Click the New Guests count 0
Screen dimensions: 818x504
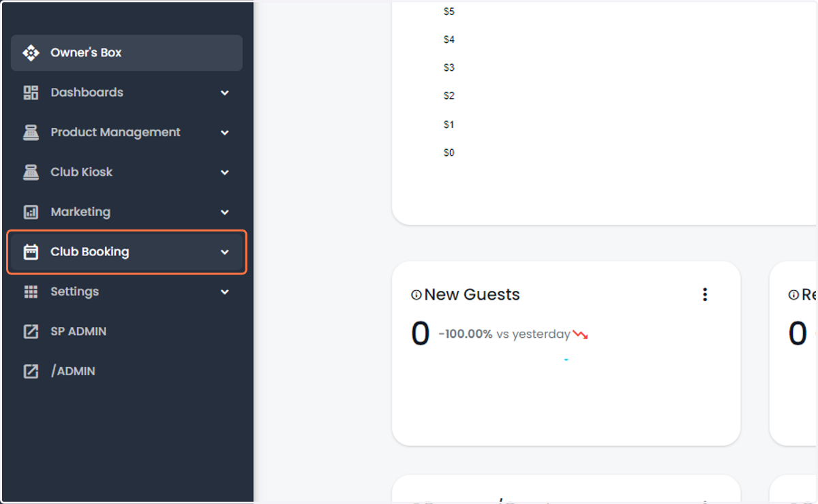click(x=420, y=334)
